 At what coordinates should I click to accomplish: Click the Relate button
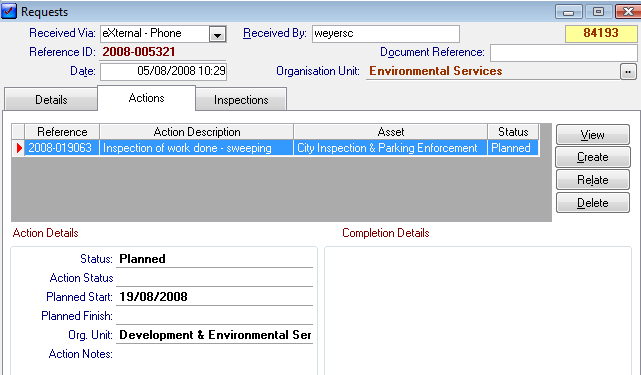(x=592, y=180)
